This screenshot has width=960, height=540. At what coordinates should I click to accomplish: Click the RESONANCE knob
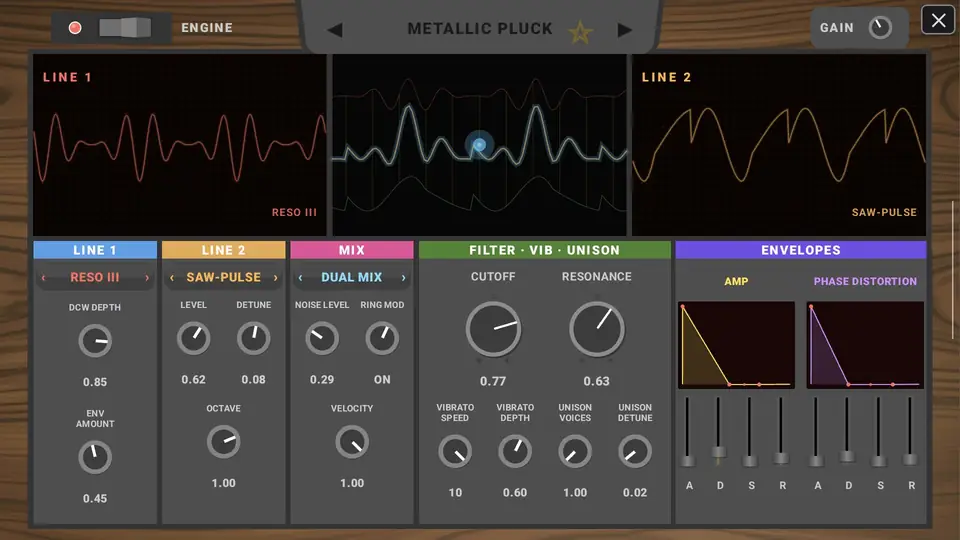click(596, 329)
